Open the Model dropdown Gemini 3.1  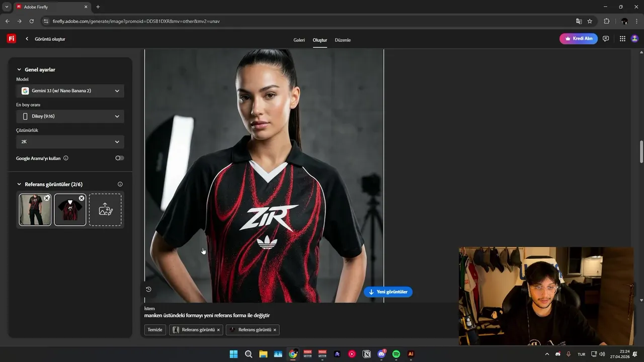pyautogui.click(x=70, y=91)
